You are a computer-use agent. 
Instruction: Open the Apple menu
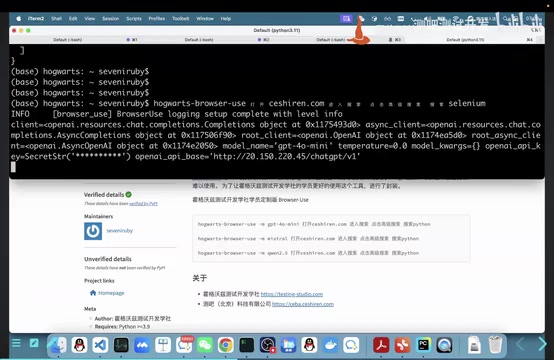click(x=18, y=18)
